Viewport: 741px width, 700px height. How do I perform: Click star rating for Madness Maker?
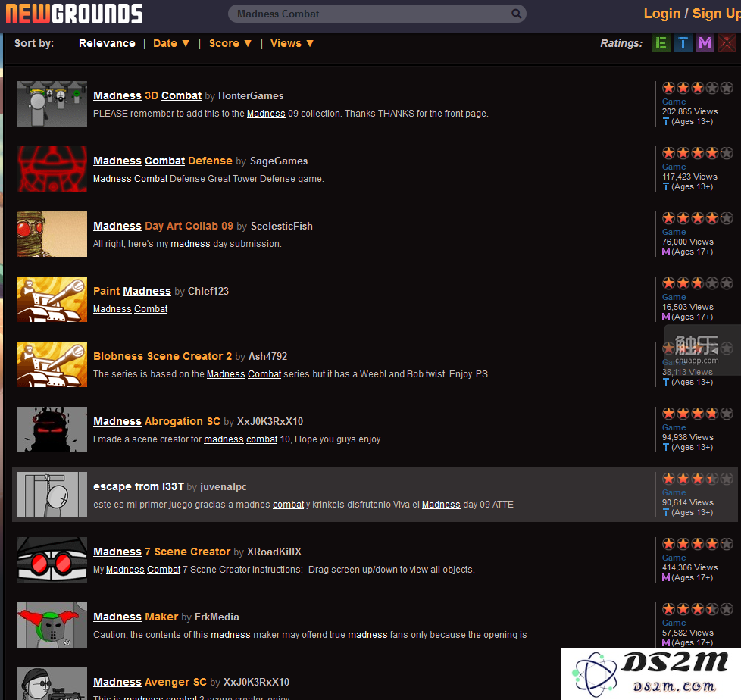click(x=698, y=610)
